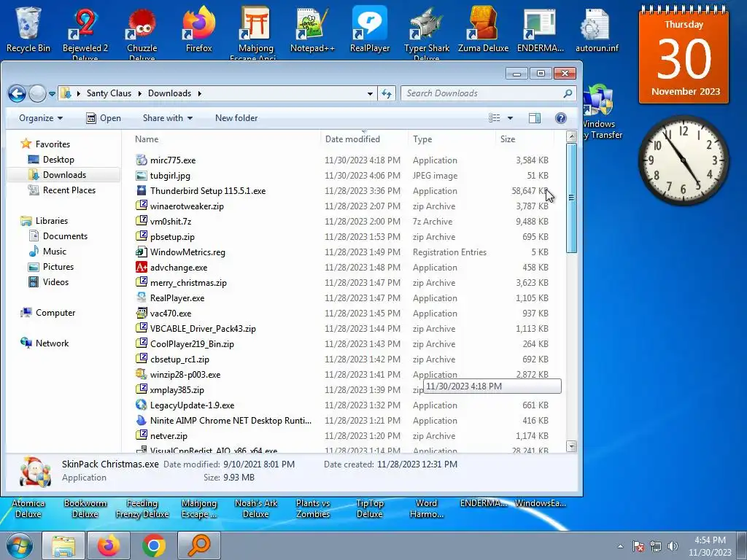Viewport: 747px width, 560px height.
Task: Select LegacyUpdate-1.9.exe file icon
Action: [x=141, y=405]
